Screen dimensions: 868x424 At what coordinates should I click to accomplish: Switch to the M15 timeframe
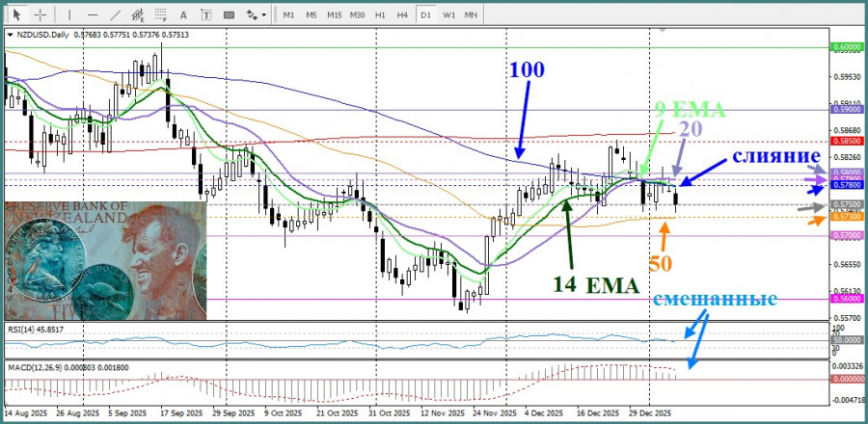334,15
